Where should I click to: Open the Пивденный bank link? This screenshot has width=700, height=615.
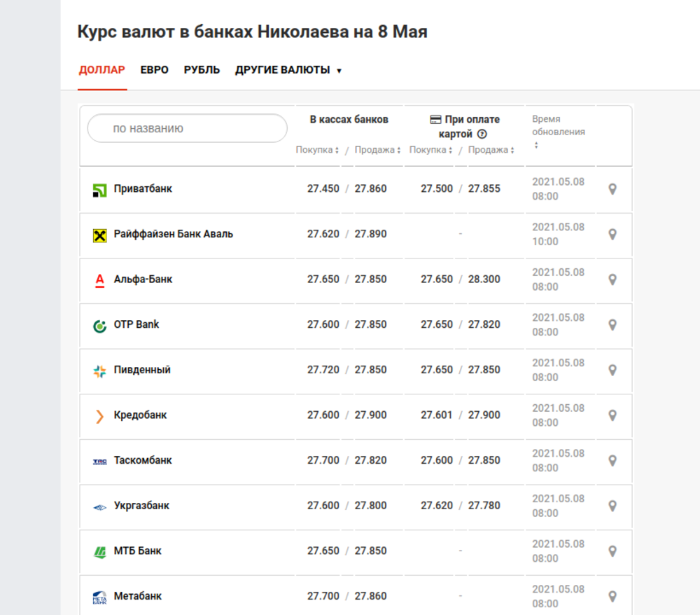point(142,370)
